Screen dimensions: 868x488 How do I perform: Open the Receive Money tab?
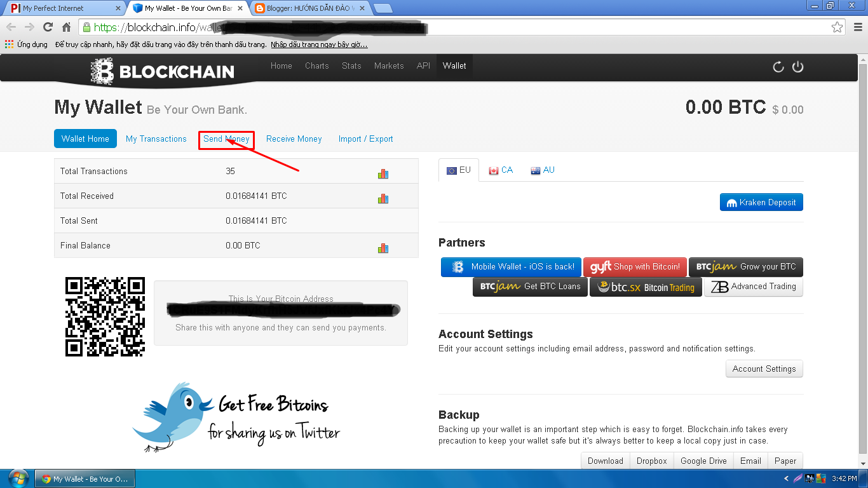294,139
